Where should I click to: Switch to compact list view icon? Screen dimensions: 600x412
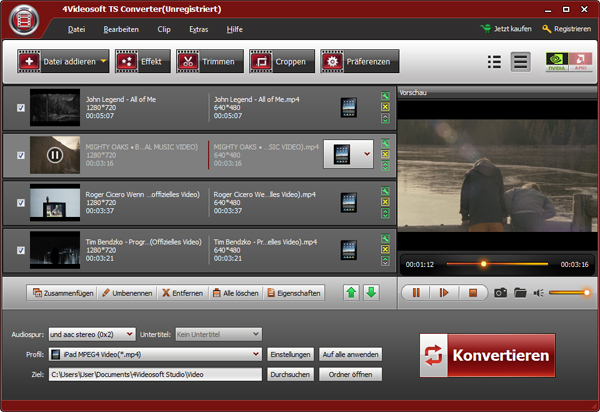pos(493,62)
